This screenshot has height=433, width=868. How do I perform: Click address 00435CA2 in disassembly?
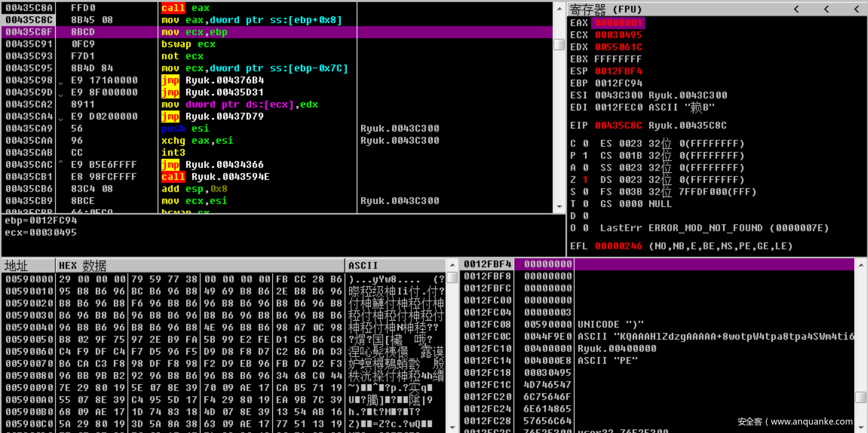(x=29, y=104)
